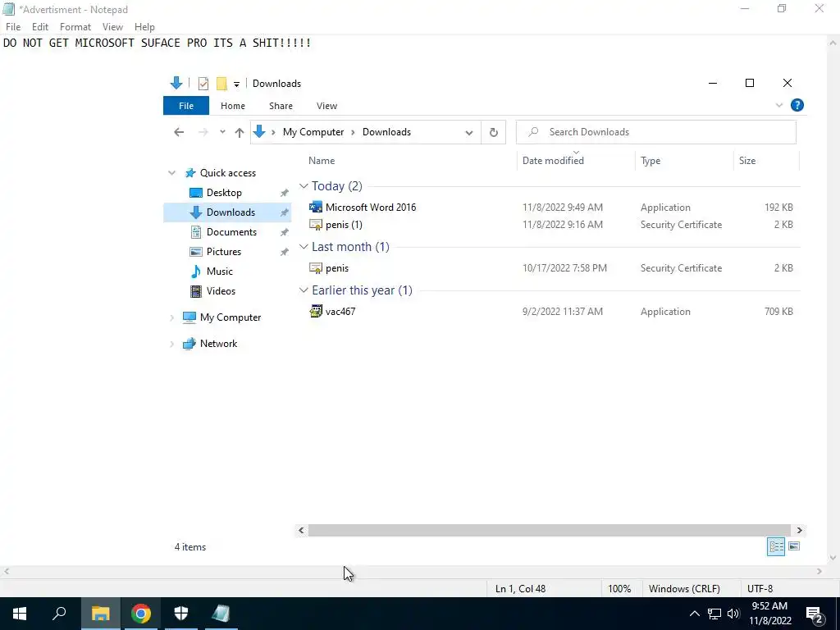840x630 pixels.
Task: Sort by Date modified column header
Action: 553,161
